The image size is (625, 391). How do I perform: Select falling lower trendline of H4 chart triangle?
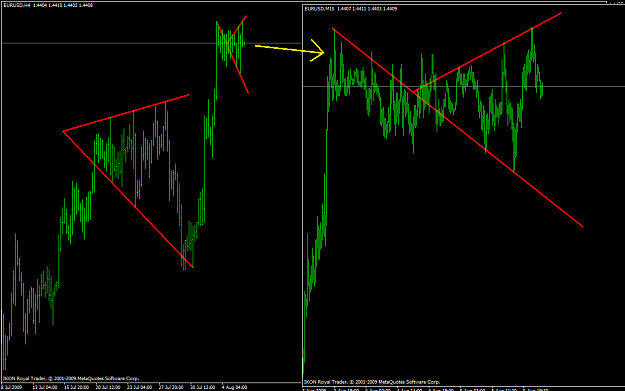pos(128,199)
